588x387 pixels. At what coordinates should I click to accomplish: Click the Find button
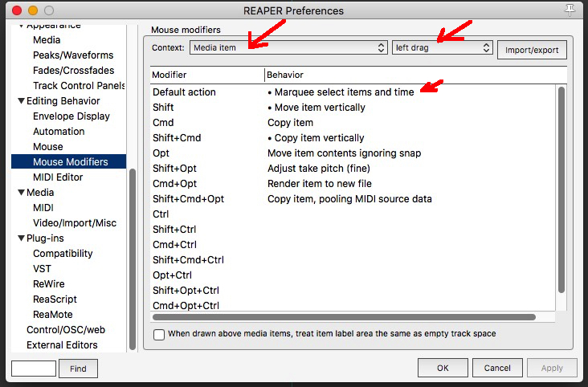78,369
